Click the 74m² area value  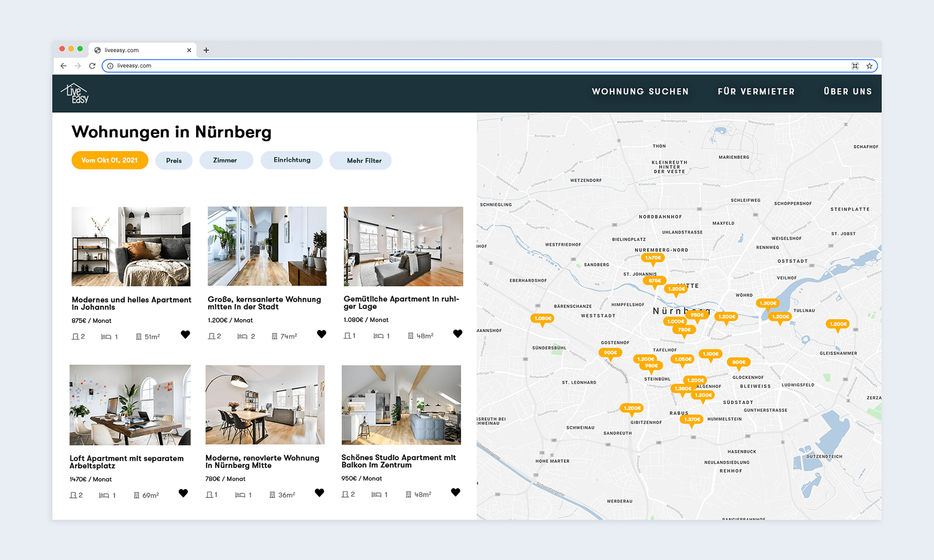pos(288,336)
